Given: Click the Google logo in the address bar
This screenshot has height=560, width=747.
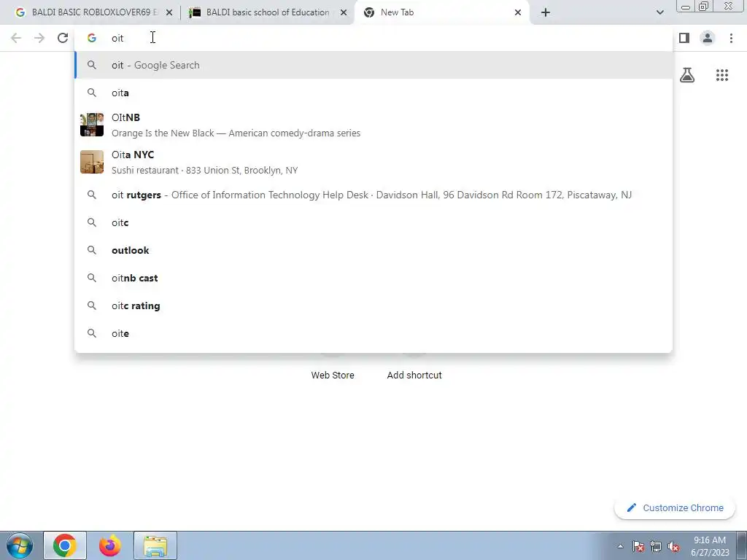Looking at the screenshot, I should click(x=92, y=38).
